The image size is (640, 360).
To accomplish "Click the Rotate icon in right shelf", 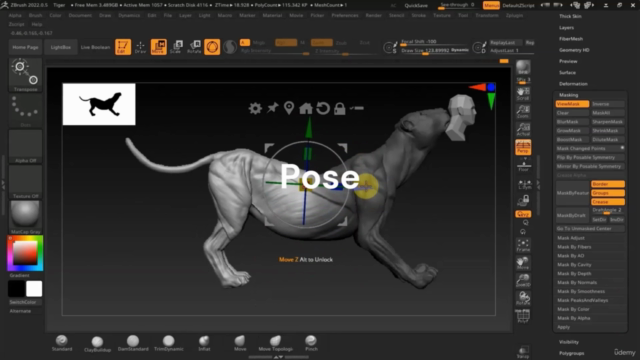I will click(523, 298).
